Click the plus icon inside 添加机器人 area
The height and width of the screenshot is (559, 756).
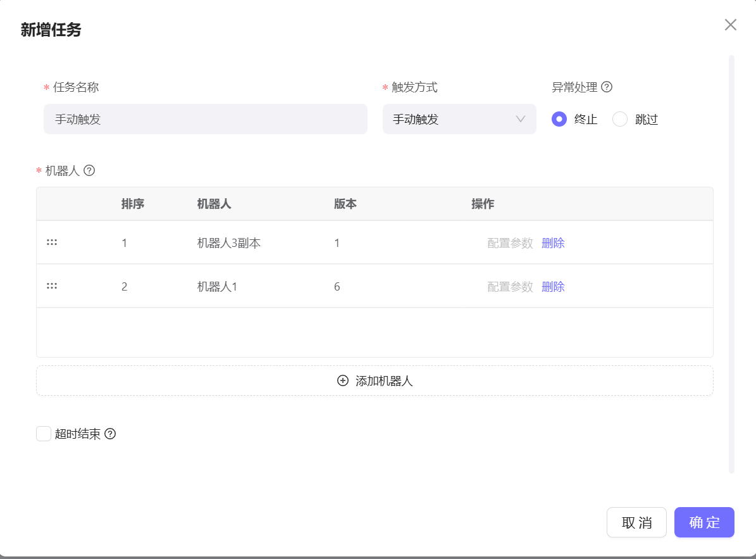(342, 380)
